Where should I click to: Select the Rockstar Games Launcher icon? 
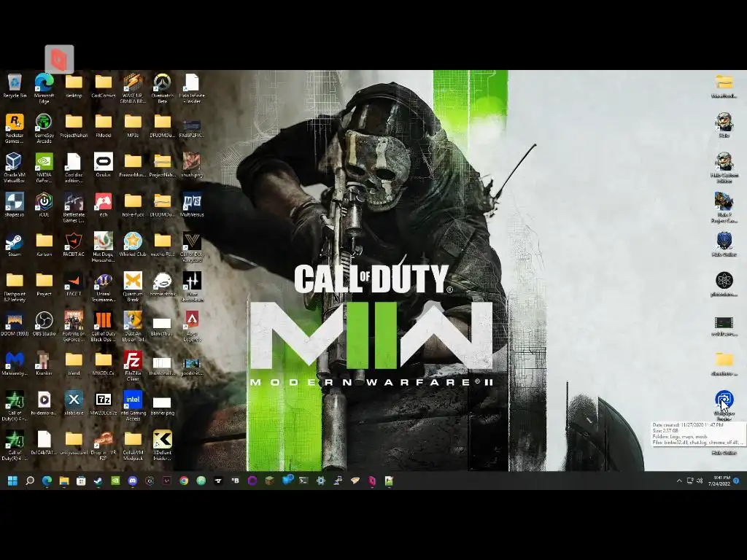pyautogui.click(x=15, y=128)
